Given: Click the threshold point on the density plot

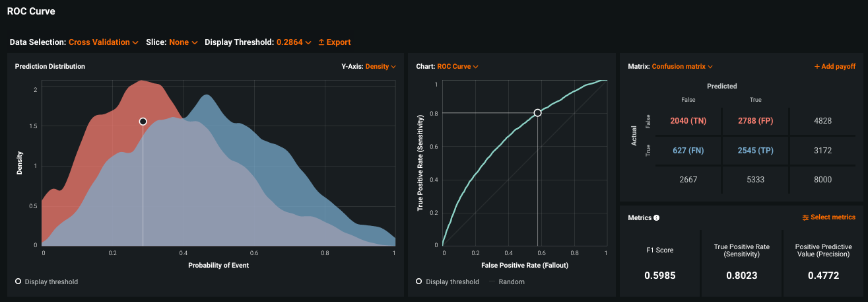Looking at the screenshot, I should click(x=143, y=122).
